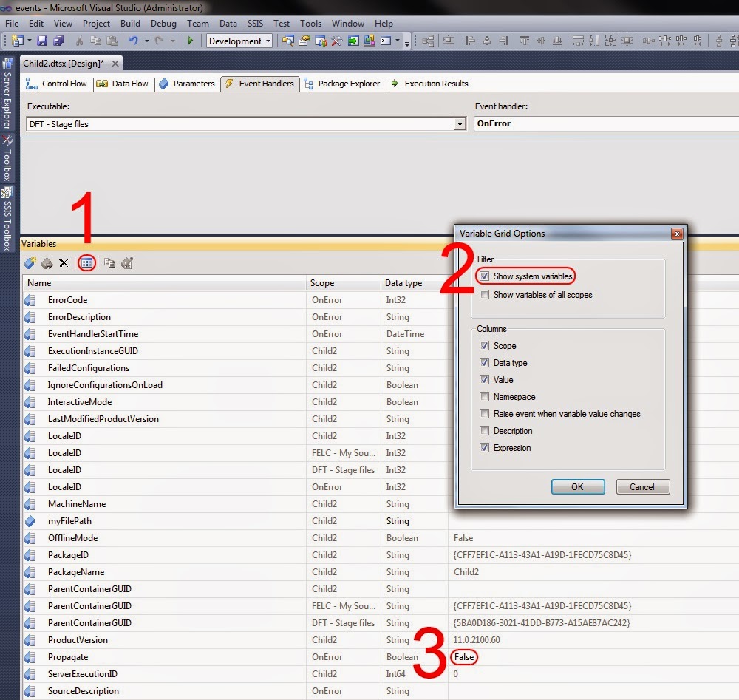739x700 pixels.
Task: Click the Align Tops layout icon
Action: (525, 41)
